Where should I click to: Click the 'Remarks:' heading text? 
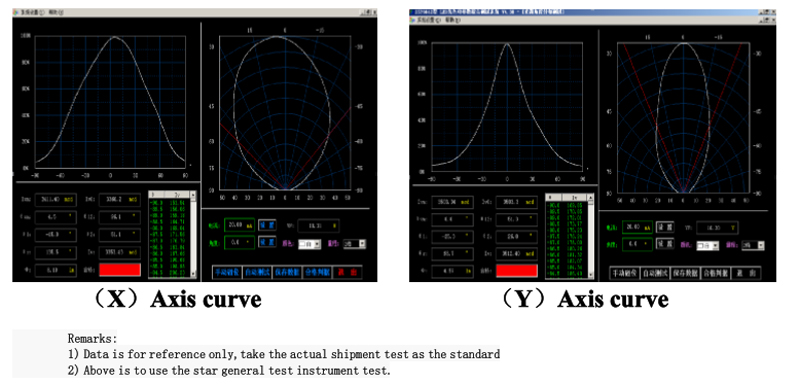[x=92, y=338]
